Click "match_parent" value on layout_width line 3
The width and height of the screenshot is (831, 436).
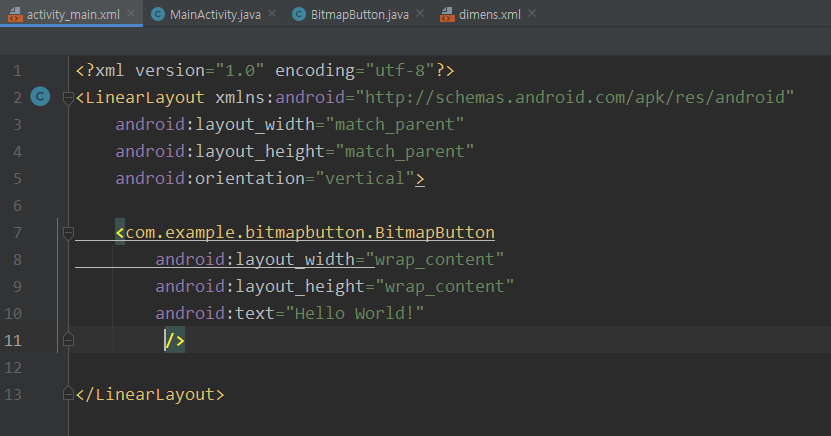(395, 124)
